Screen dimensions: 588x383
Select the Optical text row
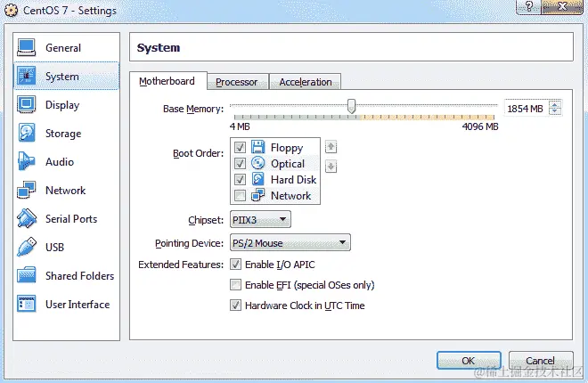288,164
